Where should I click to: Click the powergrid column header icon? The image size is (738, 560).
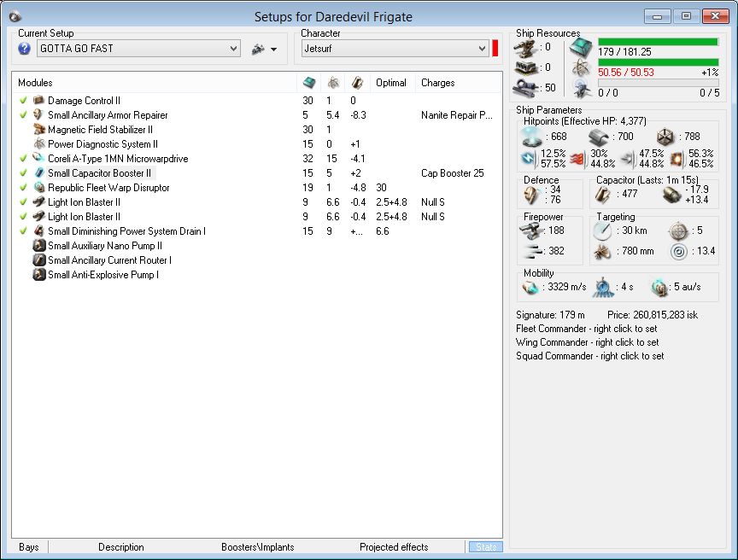333,83
